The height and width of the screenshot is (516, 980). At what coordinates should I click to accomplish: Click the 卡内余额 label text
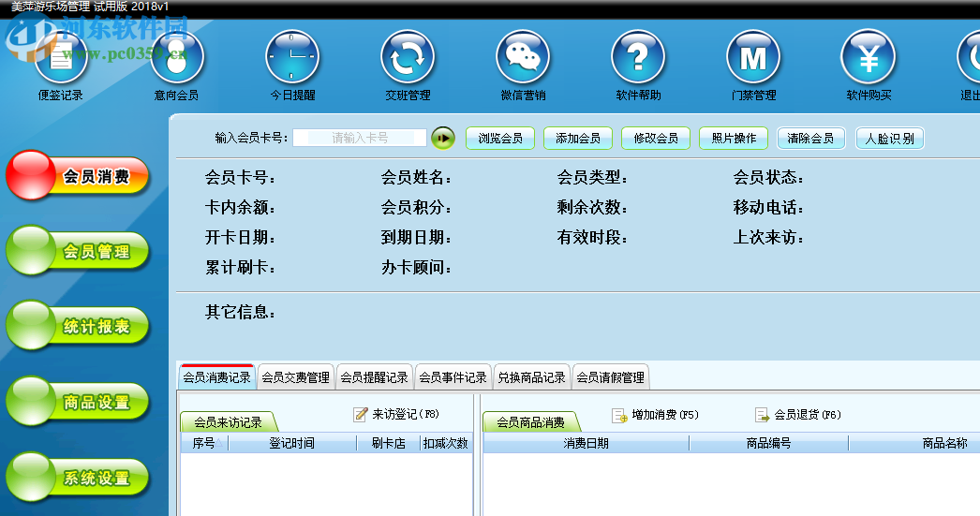point(240,207)
